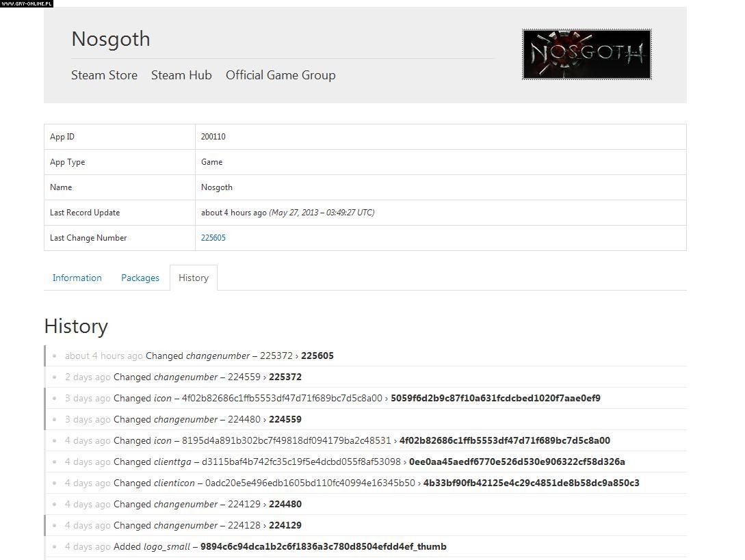Go to the Official Game Group

tap(280, 75)
